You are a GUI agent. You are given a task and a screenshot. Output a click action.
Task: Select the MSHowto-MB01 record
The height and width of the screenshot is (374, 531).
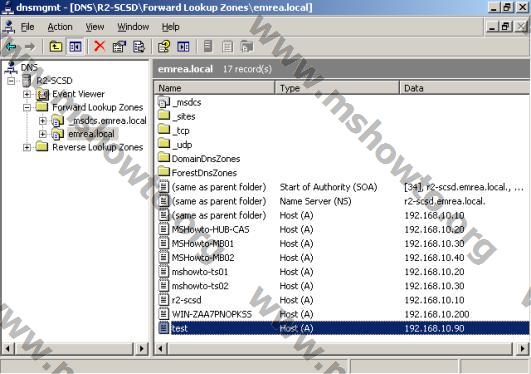pyautogui.click(x=342, y=244)
